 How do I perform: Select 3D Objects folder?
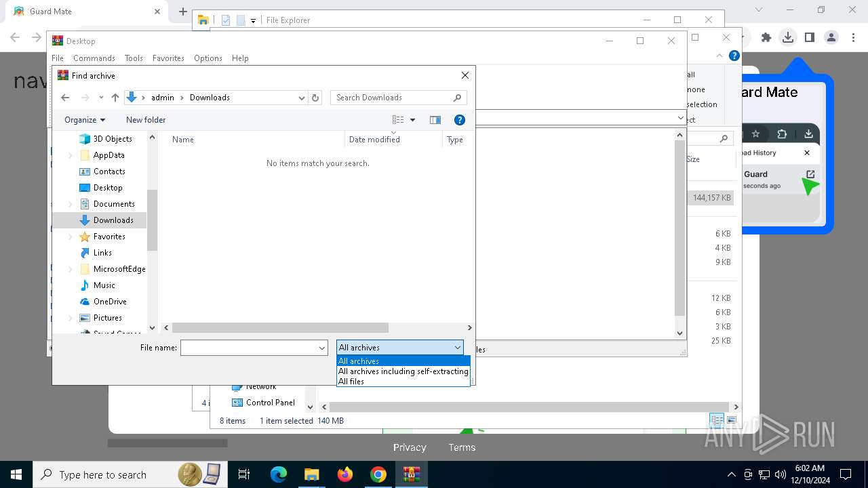click(x=113, y=139)
